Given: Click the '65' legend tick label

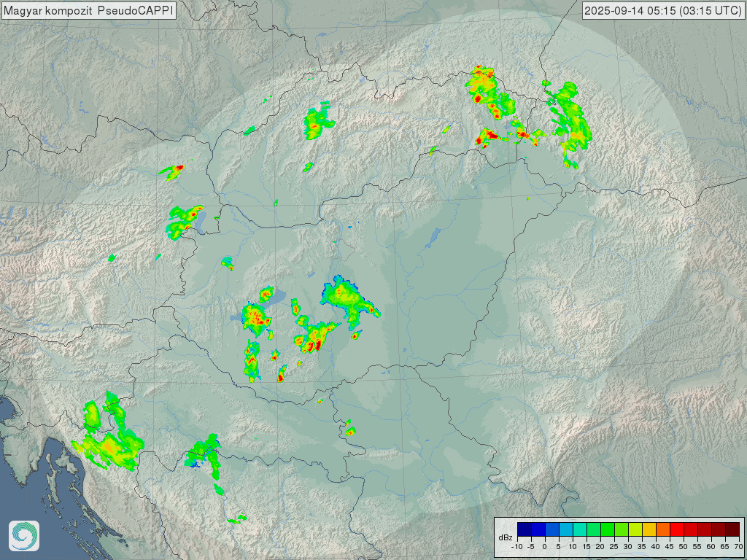Looking at the screenshot, I should coord(724,547).
